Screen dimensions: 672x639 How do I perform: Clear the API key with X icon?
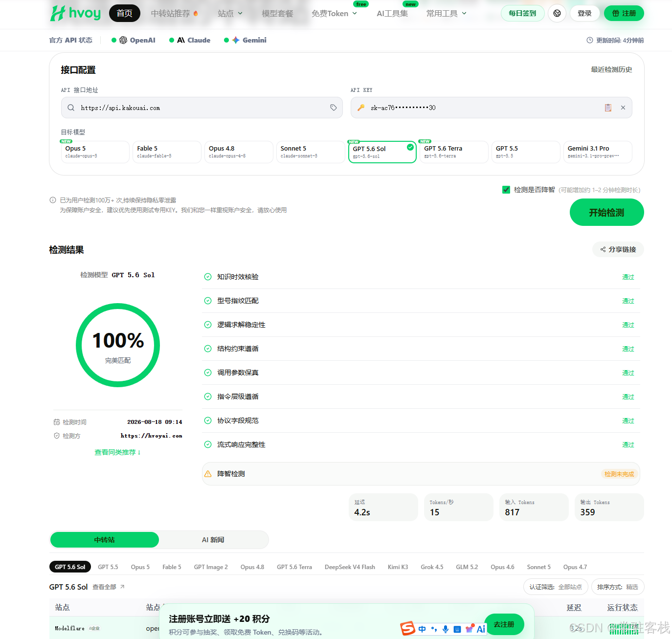623,108
